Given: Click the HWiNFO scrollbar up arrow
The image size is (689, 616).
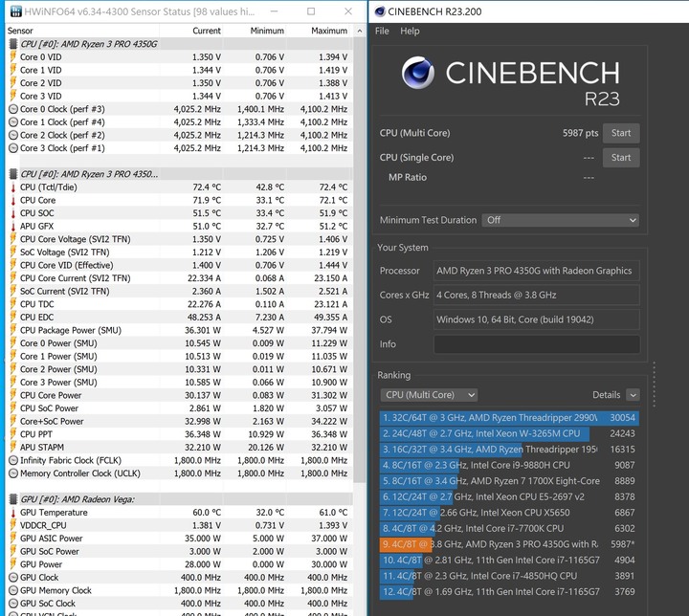Looking at the screenshot, I should [x=360, y=31].
